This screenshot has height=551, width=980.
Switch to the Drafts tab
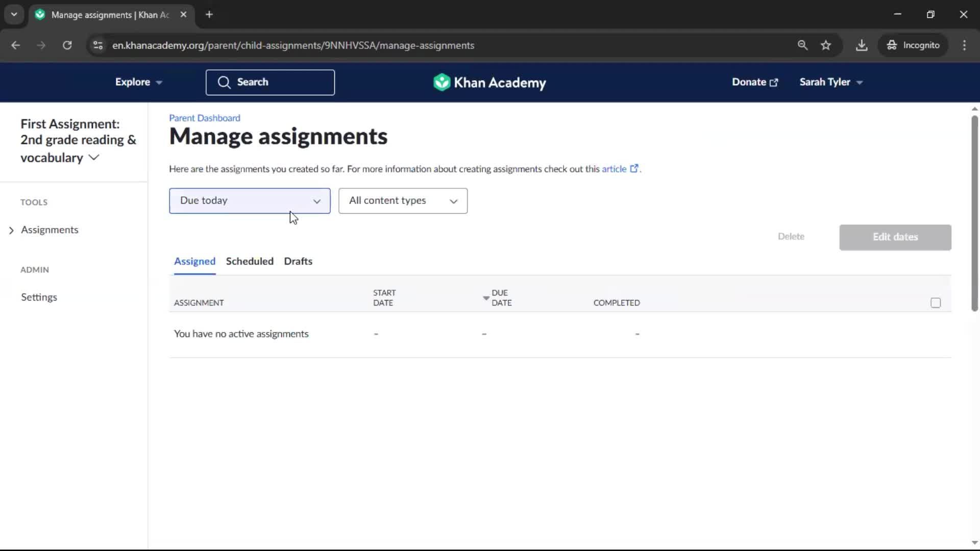pos(298,261)
